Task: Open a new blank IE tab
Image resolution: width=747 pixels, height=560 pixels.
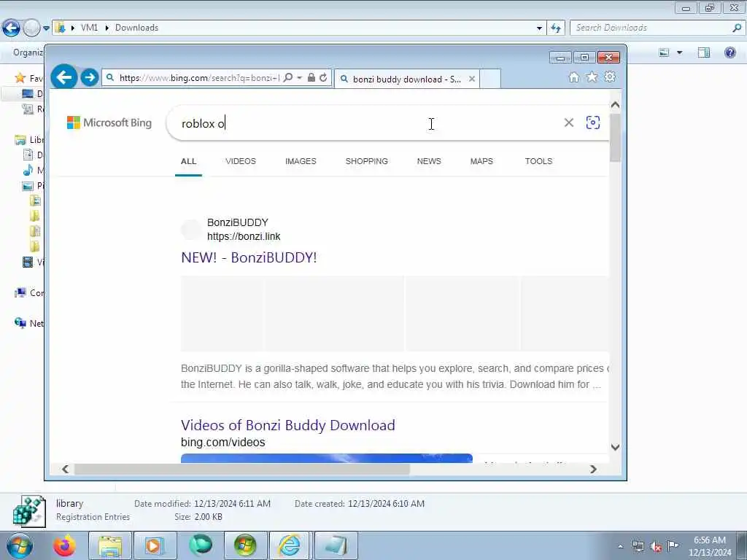Action: tap(490, 79)
